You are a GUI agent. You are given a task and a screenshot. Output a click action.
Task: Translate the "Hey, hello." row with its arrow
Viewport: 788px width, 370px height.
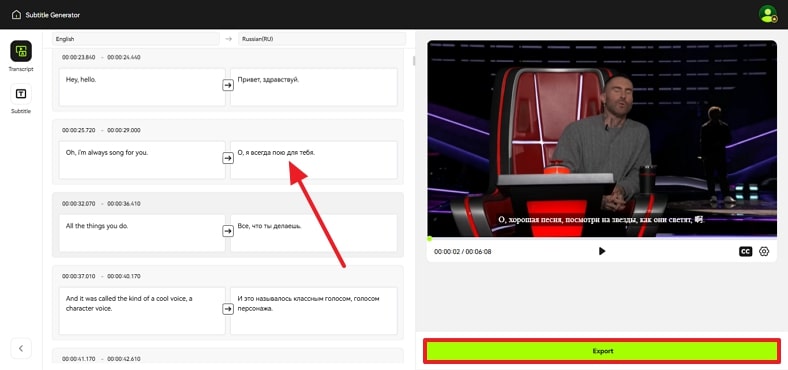pyautogui.click(x=228, y=85)
